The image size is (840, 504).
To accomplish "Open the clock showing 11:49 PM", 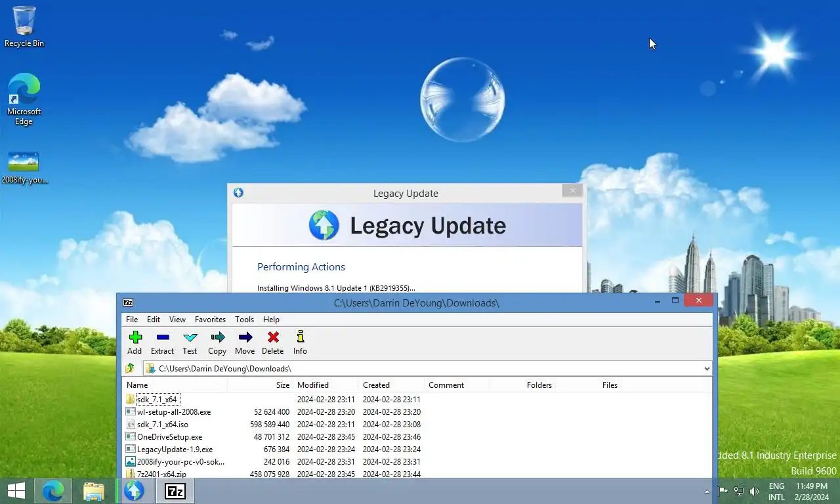I will coord(812,492).
